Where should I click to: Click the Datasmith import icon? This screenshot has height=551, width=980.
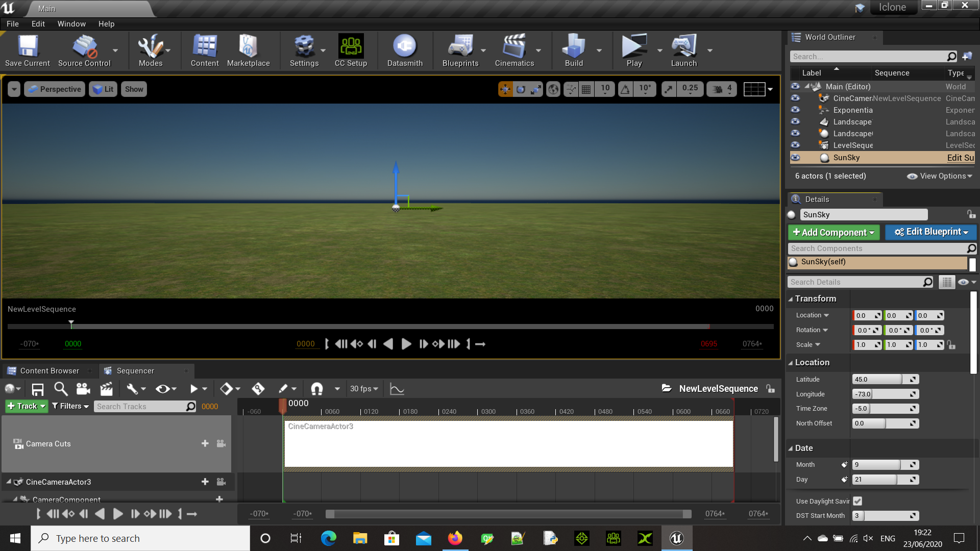[x=405, y=51]
